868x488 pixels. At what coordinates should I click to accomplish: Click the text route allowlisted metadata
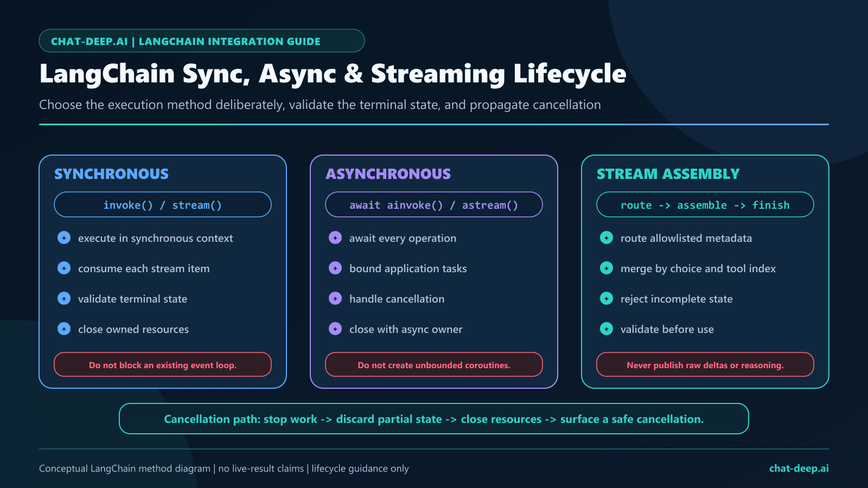tap(686, 238)
